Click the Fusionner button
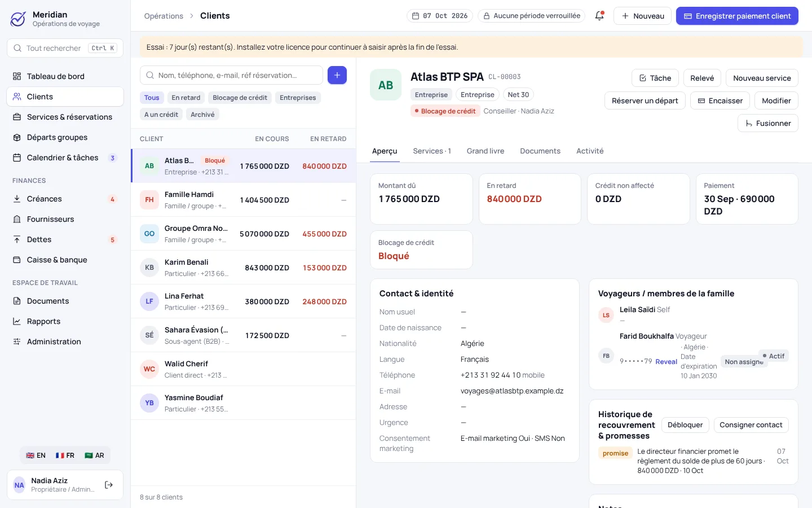The height and width of the screenshot is (508, 812). (768, 123)
